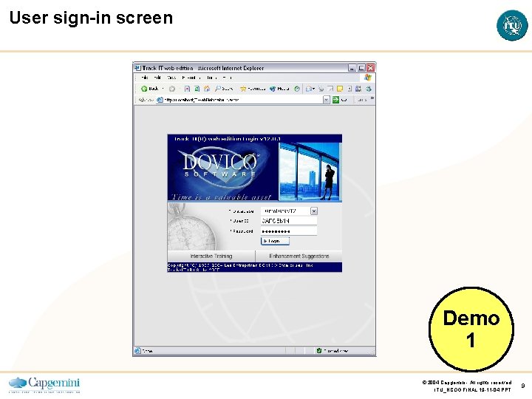Image resolution: width=532 pixels, height=399 pixels.
Task: Open the Tools menu
Action: tap(211, 78)
